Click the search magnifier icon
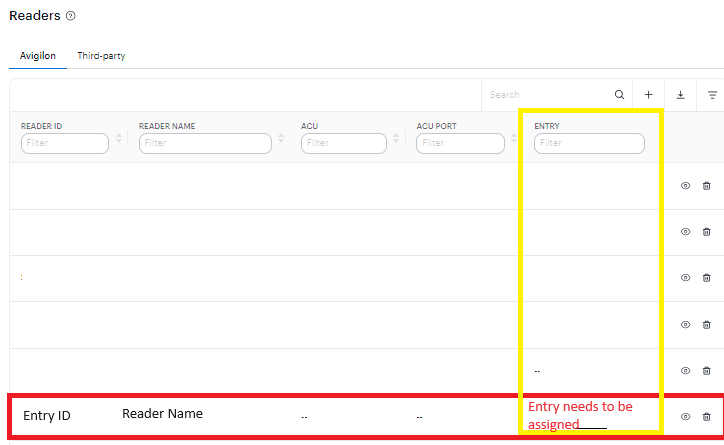The image size is (724, 445). tap(619, 95)
